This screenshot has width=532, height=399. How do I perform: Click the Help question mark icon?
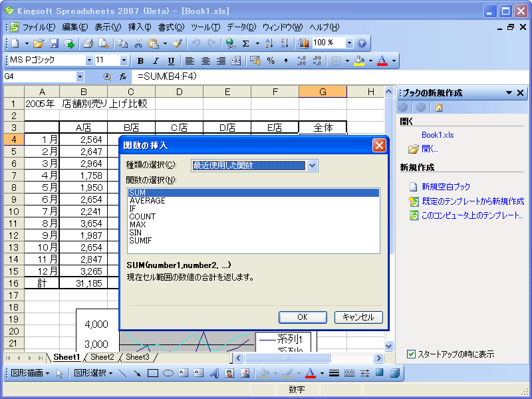point(362,43)
